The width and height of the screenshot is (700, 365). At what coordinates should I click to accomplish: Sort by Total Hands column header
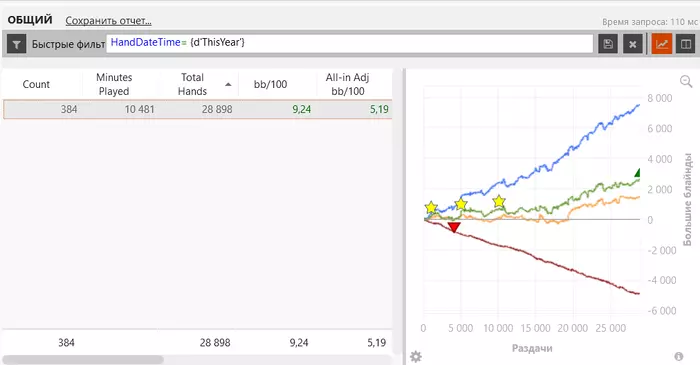click(x=192, y=84)
